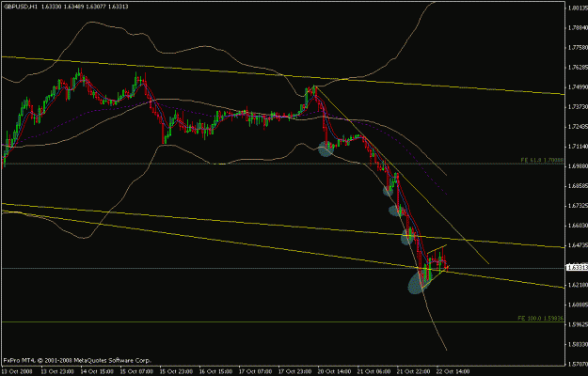The width and height of the screenshot is (588, 376).
Task: Select the largest shaded ellipse at the chart low
Action: [418, 282]
